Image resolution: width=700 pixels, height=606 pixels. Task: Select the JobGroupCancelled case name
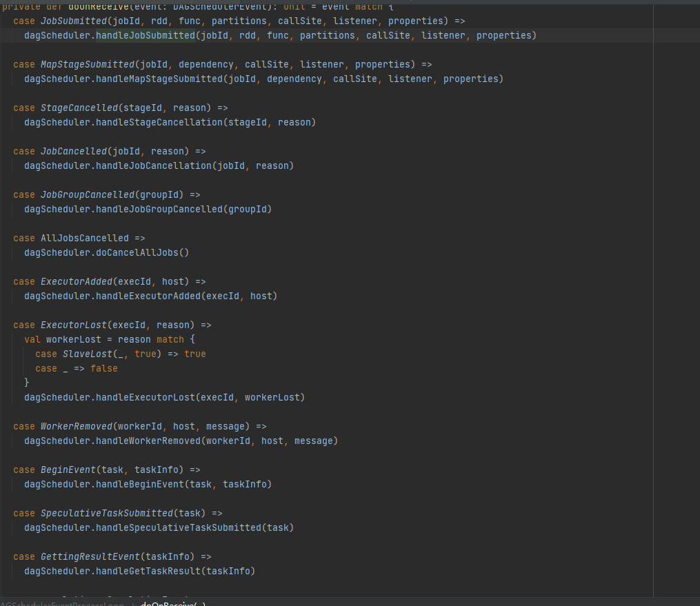pyautogui.click(x=88, y=194)
